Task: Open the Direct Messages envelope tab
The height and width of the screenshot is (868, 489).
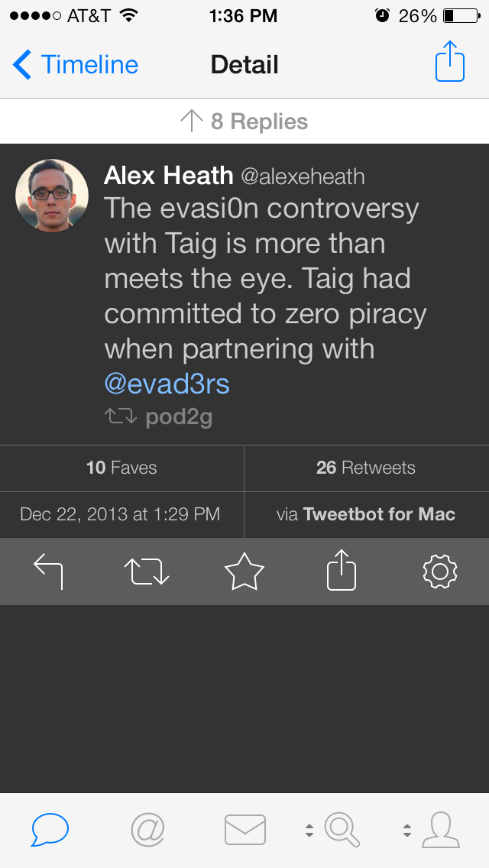Action: (244, 829)
